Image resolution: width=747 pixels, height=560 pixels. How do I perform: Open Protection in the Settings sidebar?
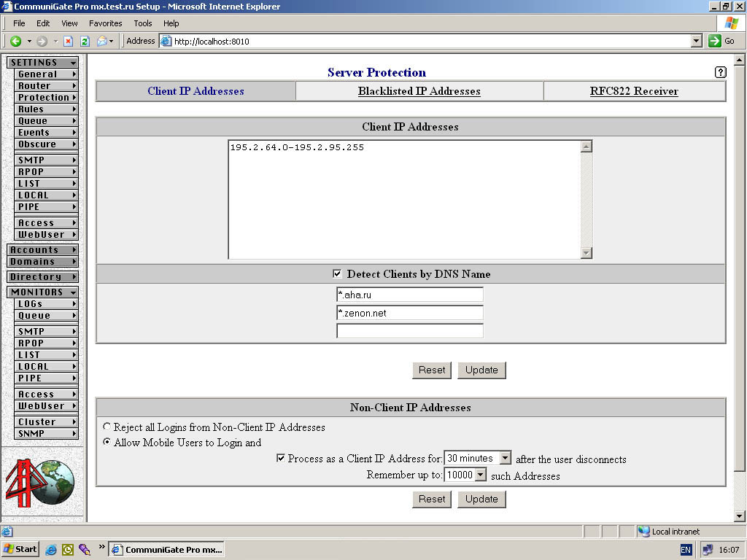point(47,97)
